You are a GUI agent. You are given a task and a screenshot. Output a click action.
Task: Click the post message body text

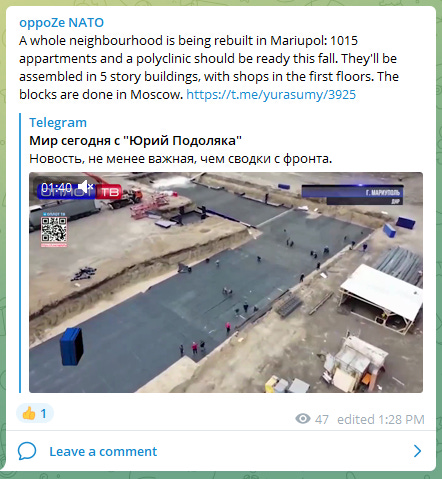click(209, 68)
